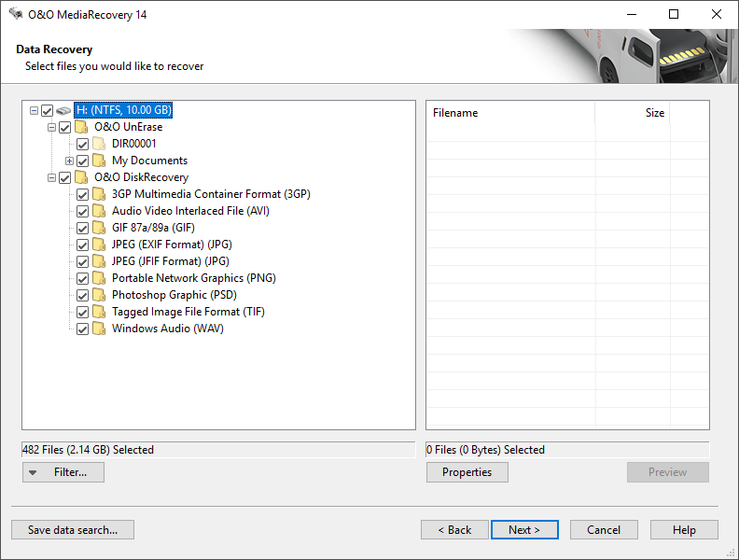The width and height of the screenshot is (739, 560).
Task: Click Save data search button
Action: (x=73, y=530)
